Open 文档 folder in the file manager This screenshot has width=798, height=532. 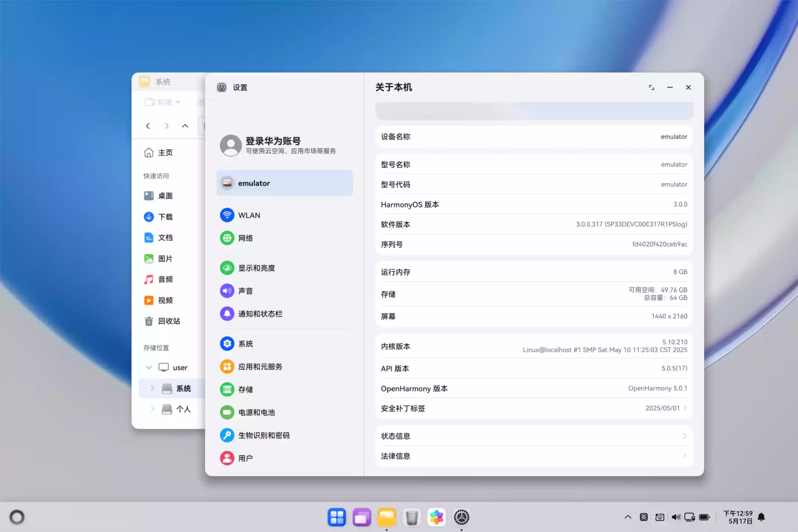pyautogui.click(x=158, y=238)
